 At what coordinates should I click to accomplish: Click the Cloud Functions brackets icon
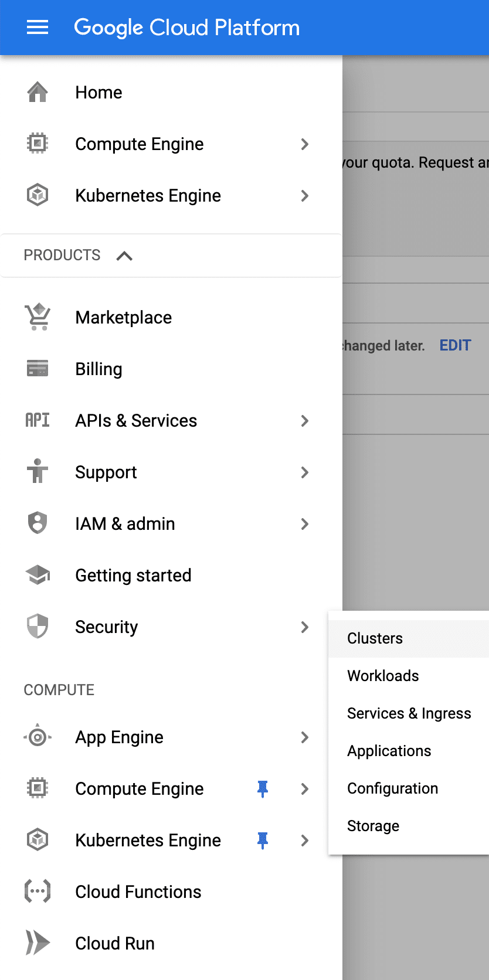point(38,891)
